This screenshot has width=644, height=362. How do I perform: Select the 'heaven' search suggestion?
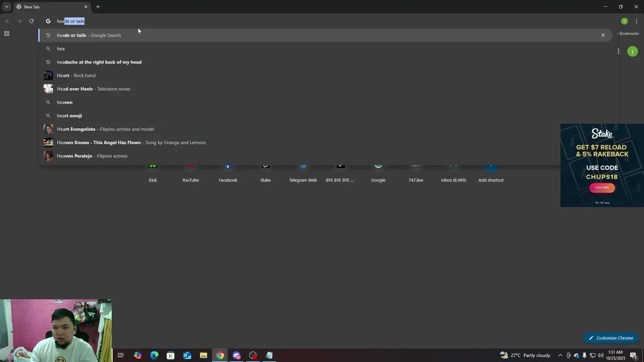[x=325, y=102]
